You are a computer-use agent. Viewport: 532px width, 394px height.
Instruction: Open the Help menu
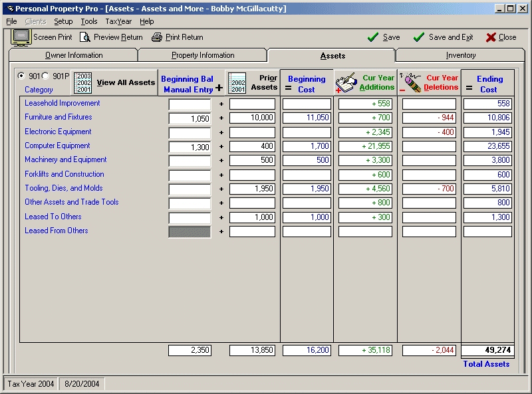click(x=146, y=21)
